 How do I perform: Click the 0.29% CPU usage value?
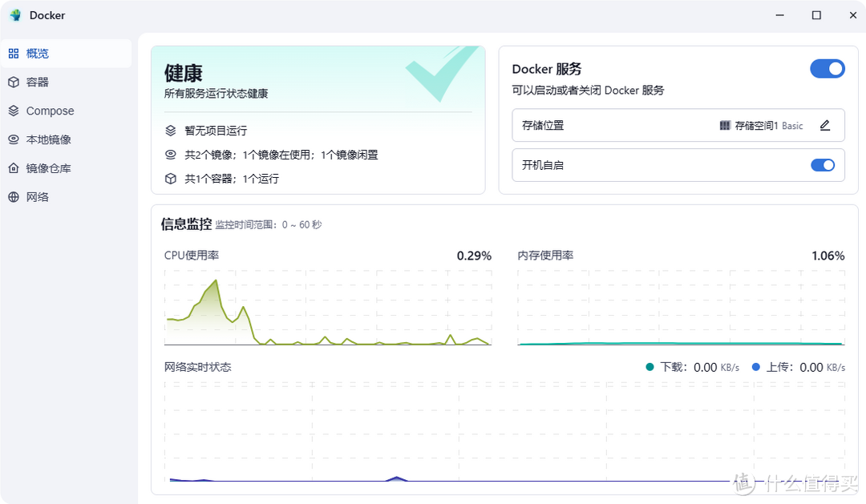(x=474, y=256)
